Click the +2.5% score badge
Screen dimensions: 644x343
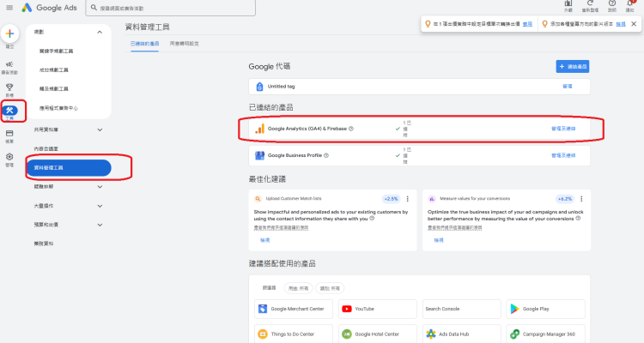coord(391,199)
